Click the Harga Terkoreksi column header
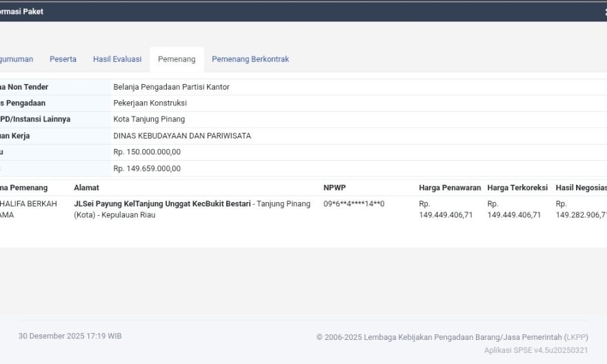607x364 pixels. click(517, 188)
